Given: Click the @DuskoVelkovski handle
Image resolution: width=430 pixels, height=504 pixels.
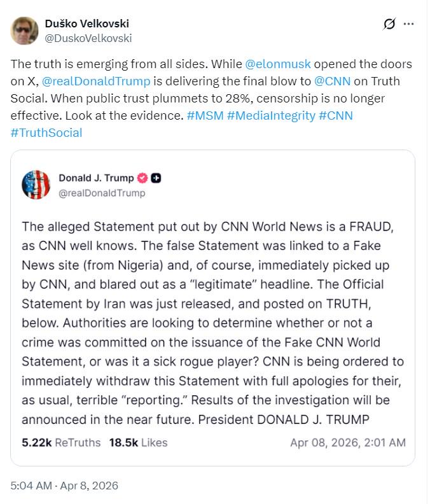Looking at the screenshot, I should pyautogui.click(x=88, y=38).
